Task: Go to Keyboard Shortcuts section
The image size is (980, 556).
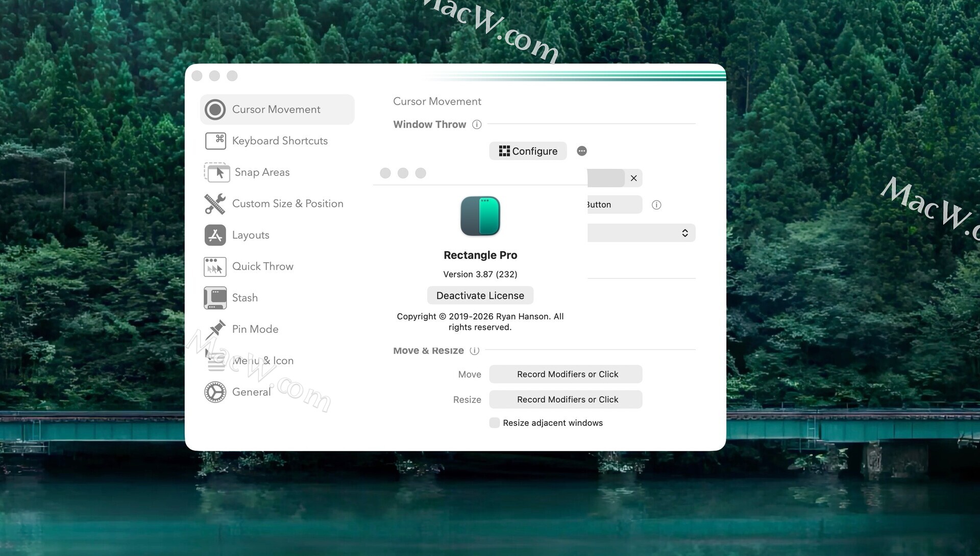Action: [x=280, y=141]
